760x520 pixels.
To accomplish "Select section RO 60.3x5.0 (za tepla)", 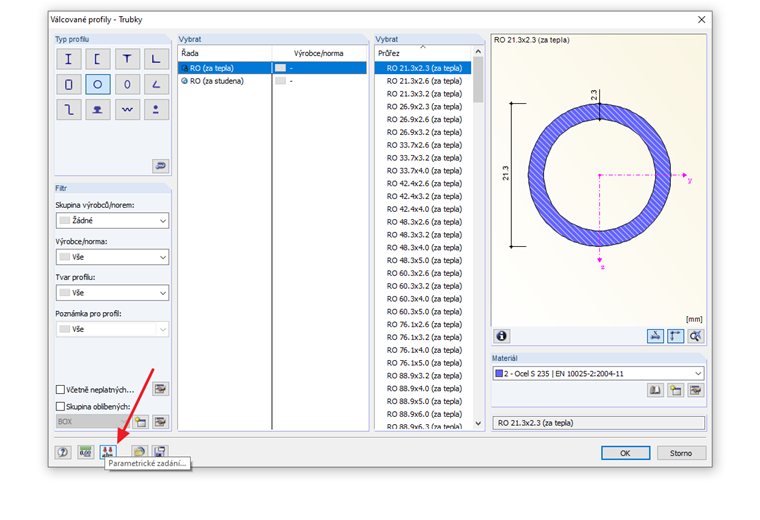I will tap(424, 312).
